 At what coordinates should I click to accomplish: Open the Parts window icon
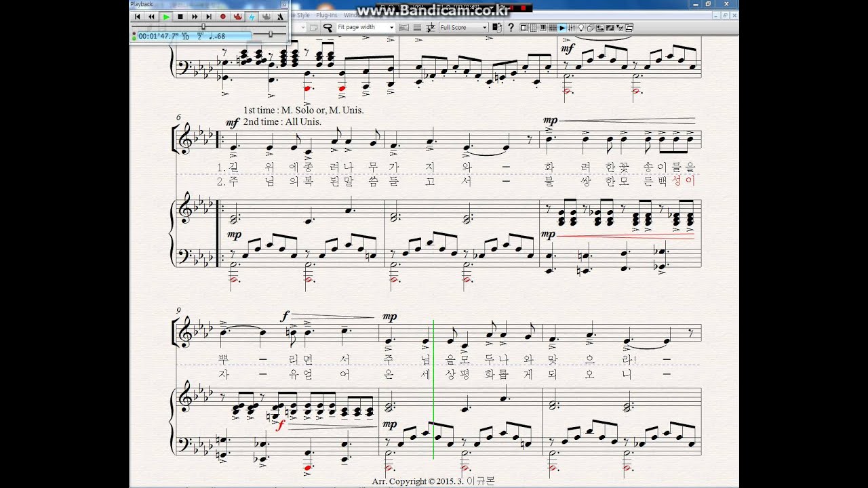pyautogui.click(x=591, y=28)
